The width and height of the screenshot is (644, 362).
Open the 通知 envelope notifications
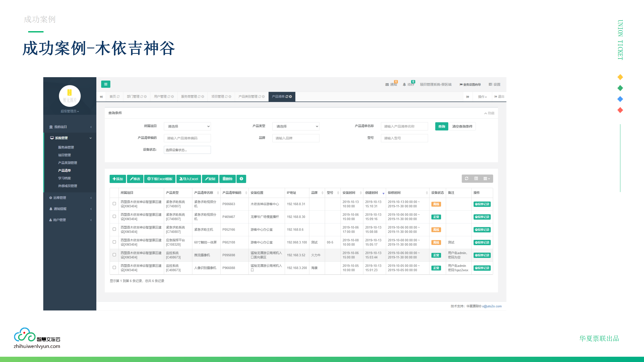[391, 84]
